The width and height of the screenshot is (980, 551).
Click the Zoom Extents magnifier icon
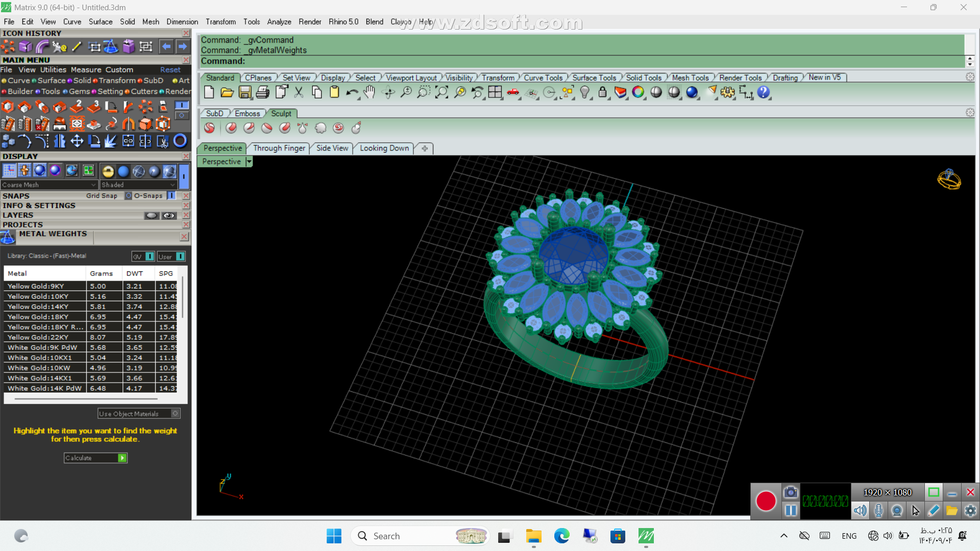tap(442, 92)
